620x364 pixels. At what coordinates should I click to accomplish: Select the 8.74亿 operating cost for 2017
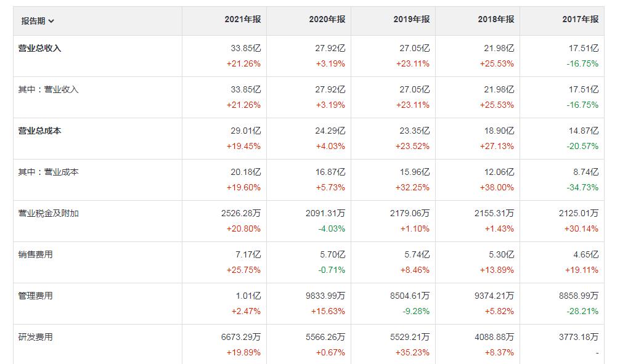[x=585, y=172]
